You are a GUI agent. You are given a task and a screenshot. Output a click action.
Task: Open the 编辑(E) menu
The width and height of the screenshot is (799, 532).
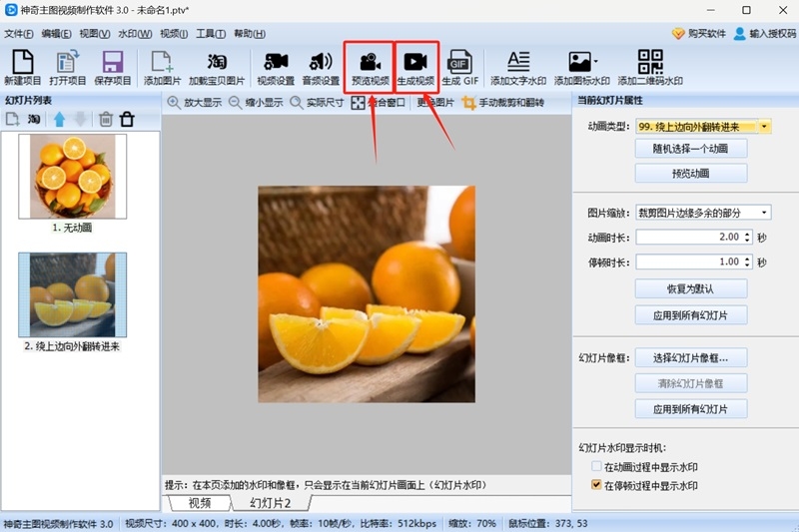tap(57, 34)
